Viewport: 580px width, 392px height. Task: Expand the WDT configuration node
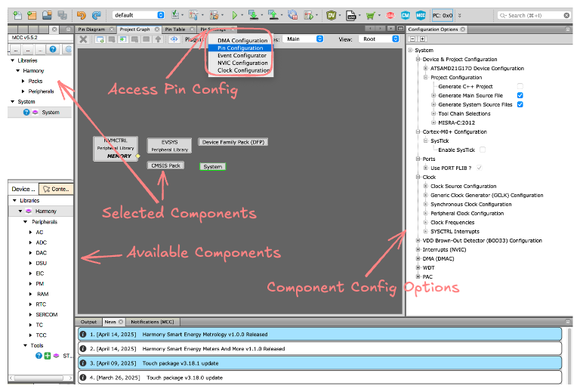418,267
